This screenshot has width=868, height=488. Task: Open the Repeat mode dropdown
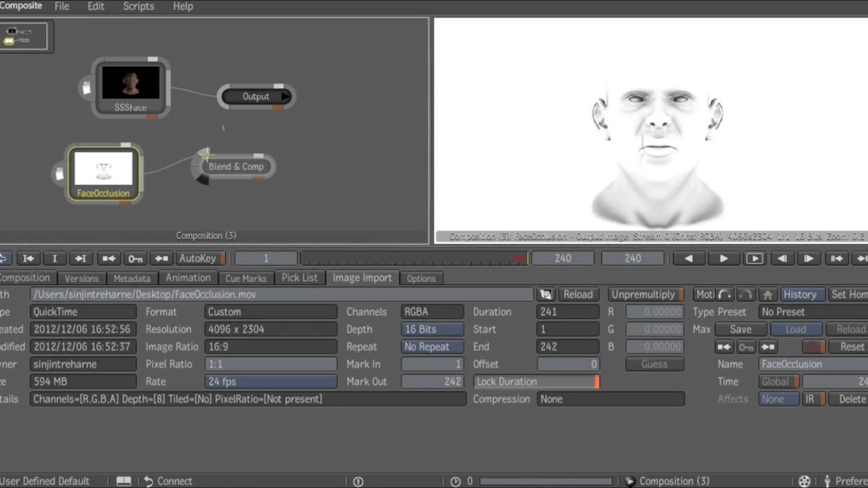point(432,347)
